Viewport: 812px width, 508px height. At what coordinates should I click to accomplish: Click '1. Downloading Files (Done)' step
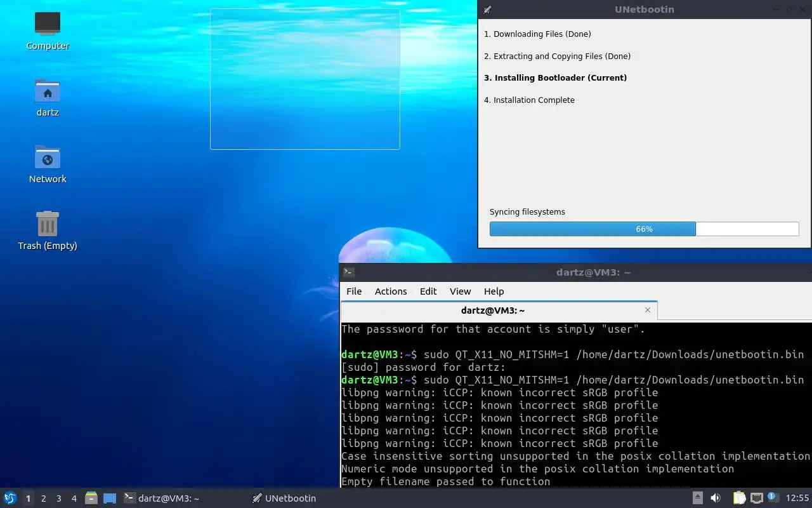click(537, 34)
